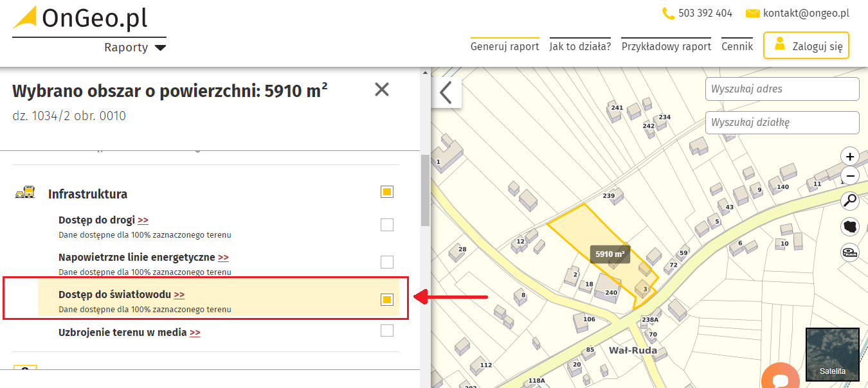Close the selected area panel
The width and height of the screenshot is (868, 388).
tap(382, 90)
